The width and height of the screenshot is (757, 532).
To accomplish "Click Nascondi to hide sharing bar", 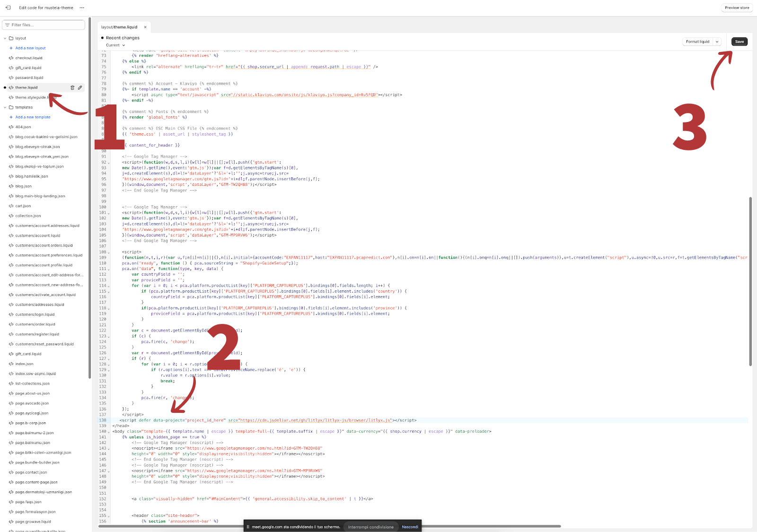I will click(x=410, y=527).
